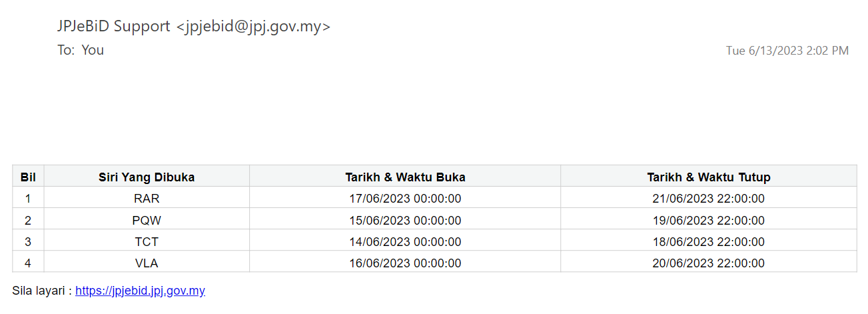Click closing date 18/06/2023 22:00:00
The width and height of the screenshot is (868, 314).
pyautogui.click(x=709, y=241)
